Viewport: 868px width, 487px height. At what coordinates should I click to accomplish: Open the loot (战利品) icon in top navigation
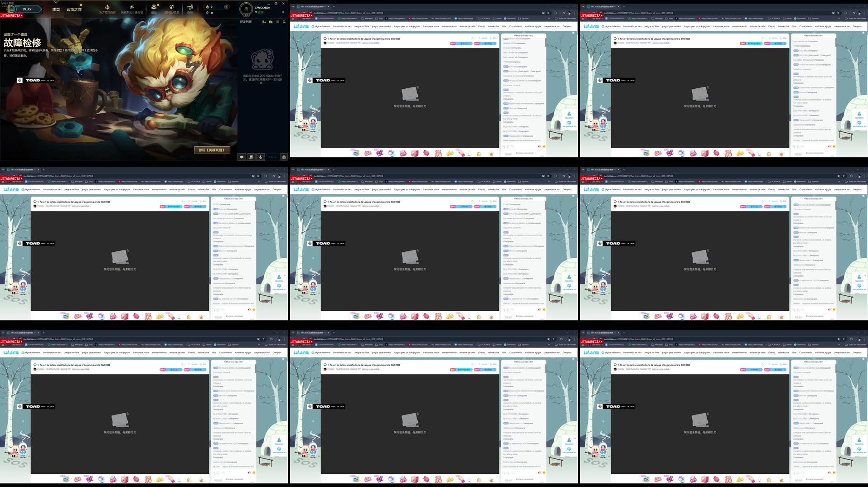172,8
